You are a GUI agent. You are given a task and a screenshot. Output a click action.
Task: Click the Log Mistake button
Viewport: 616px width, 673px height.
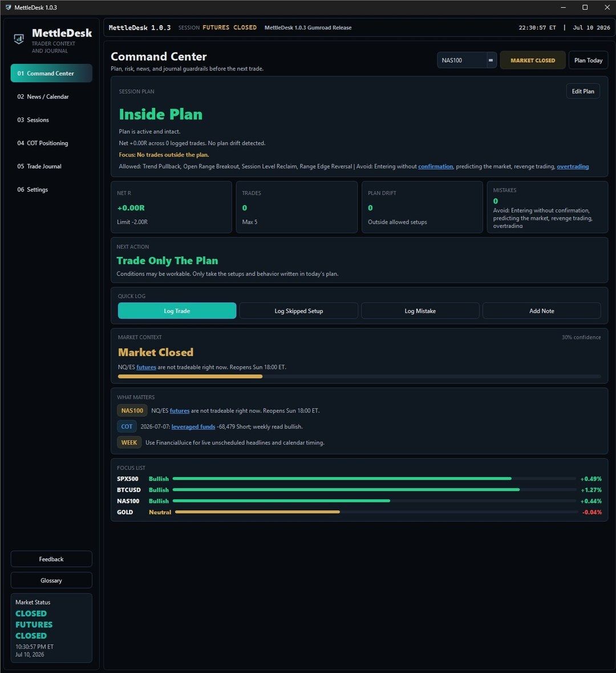420,311
